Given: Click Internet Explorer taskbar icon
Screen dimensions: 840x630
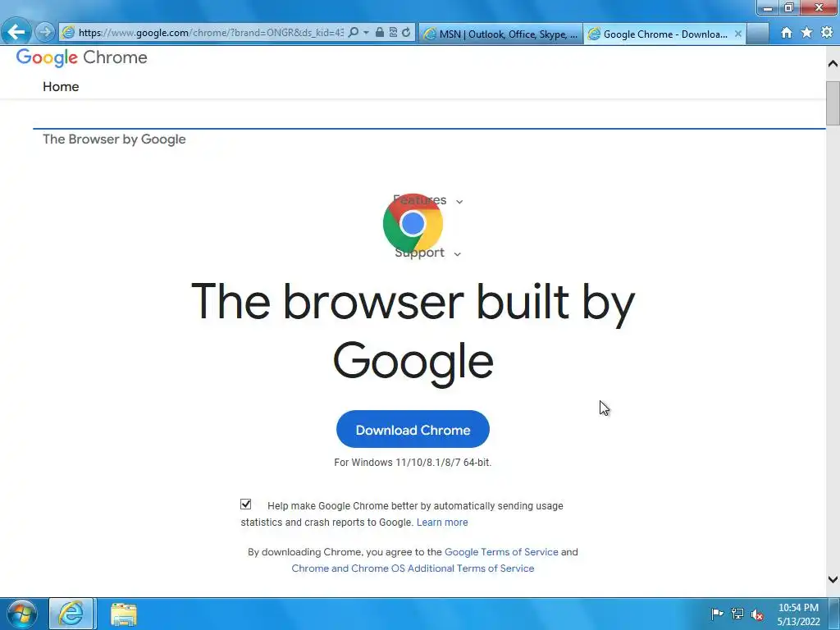Looking at the screenshot, I should [71, 614].
